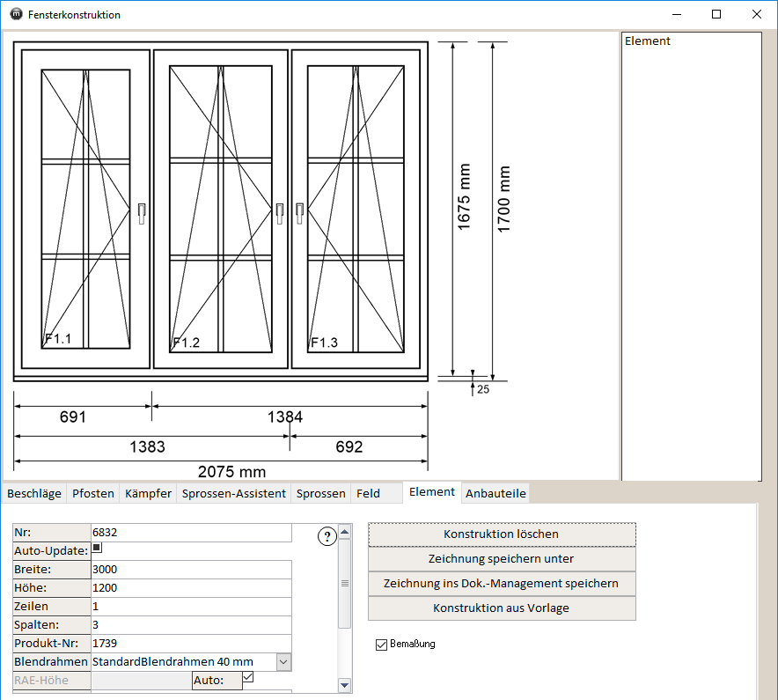Image resolution: width=778 pixels, height=700 pixels.
Task: Click the Konstruktion löschen button
Action: coord(501,534)
